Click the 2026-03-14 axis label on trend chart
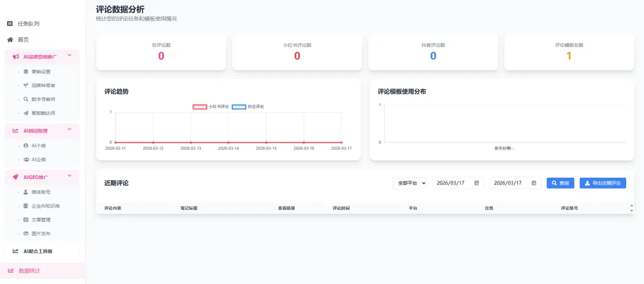 [228, 148]
